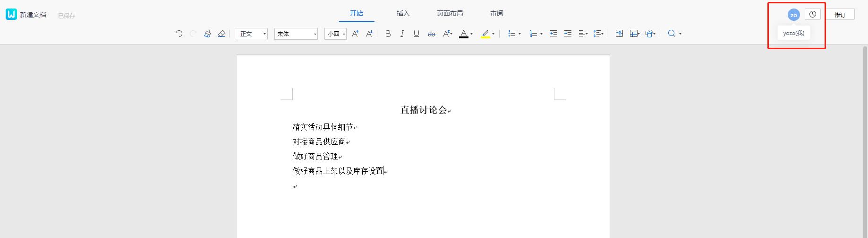The height and width of the screenshot is (238, 868).
Task: Click the insert picture icon
Action: (619, 34)
